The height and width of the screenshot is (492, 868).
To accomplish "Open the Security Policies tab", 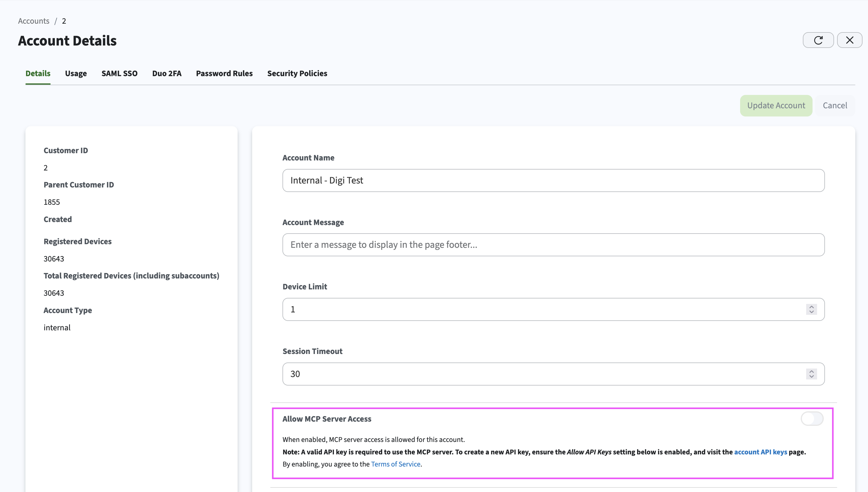I will 297,73.
